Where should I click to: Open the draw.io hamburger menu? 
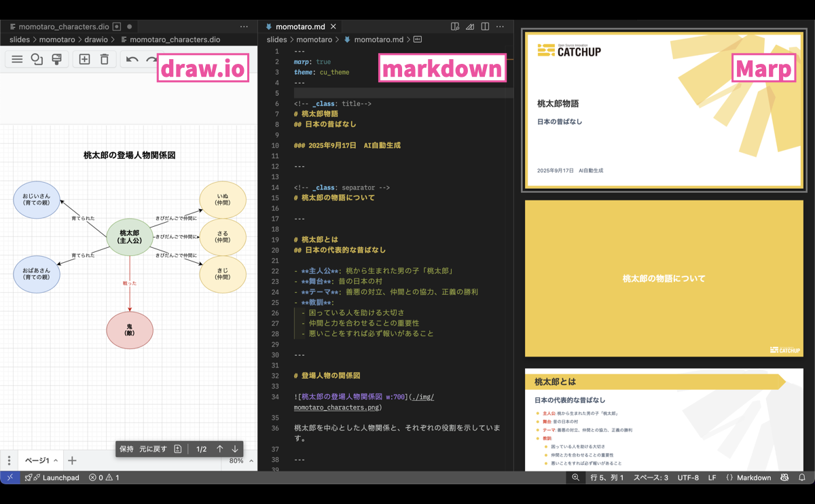click(x=17, y=60)
